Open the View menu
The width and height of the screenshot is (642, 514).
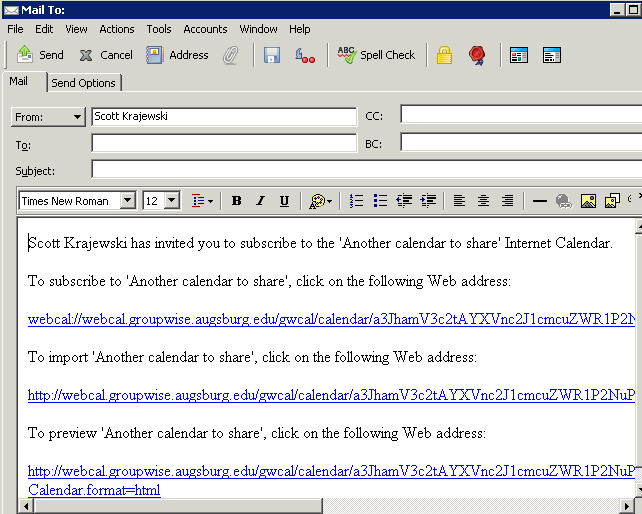click(x=76, y=29)
